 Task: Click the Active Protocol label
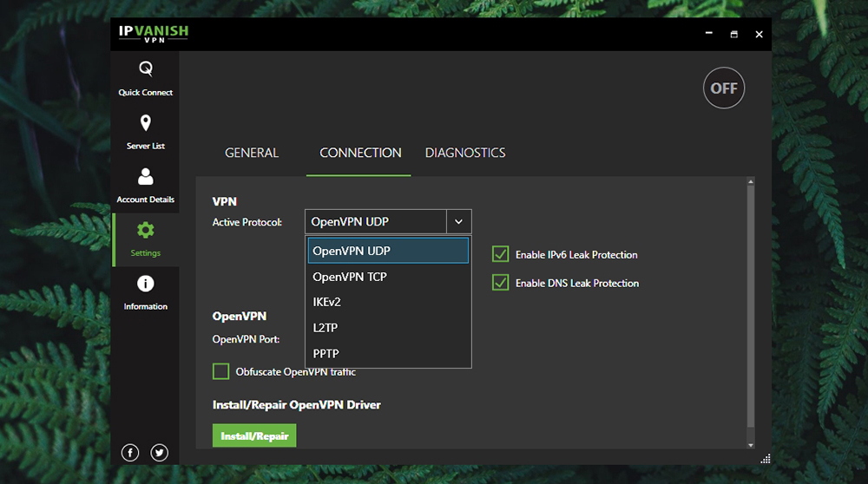coord(247,222)
